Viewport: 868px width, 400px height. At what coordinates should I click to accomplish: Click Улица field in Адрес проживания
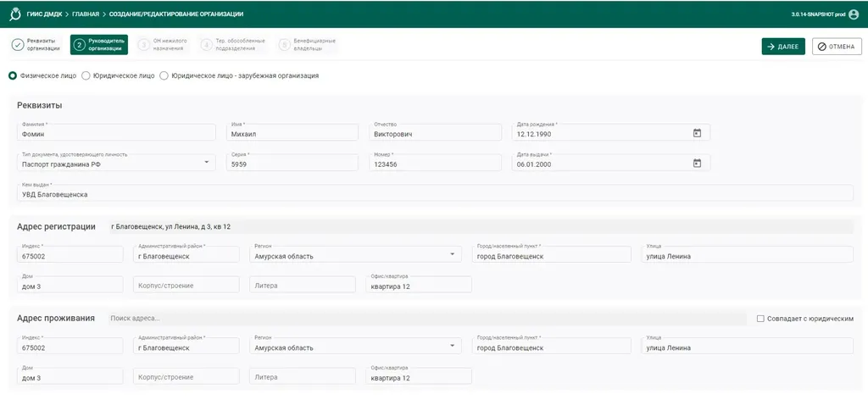click(x=748, y=346)
